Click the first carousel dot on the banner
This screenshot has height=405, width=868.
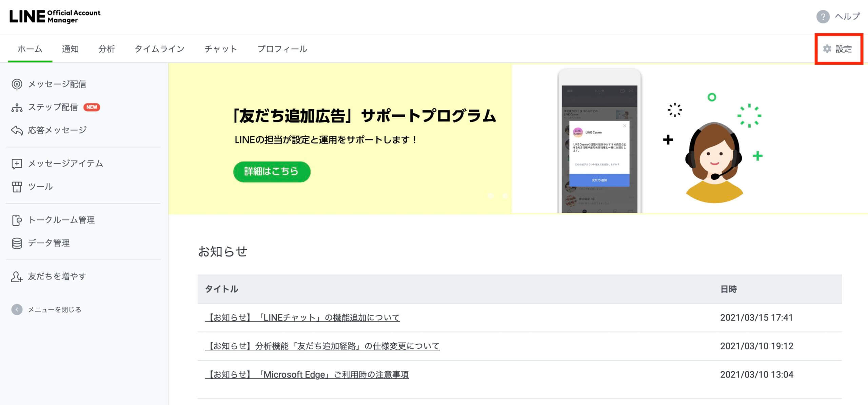tap(491, 196)
